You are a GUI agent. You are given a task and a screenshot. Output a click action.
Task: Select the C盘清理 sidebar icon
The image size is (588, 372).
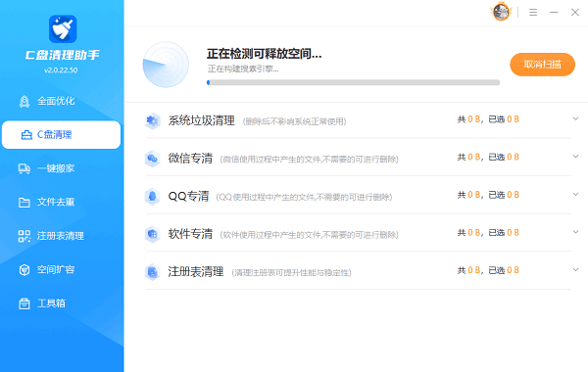tap(26, 135)
